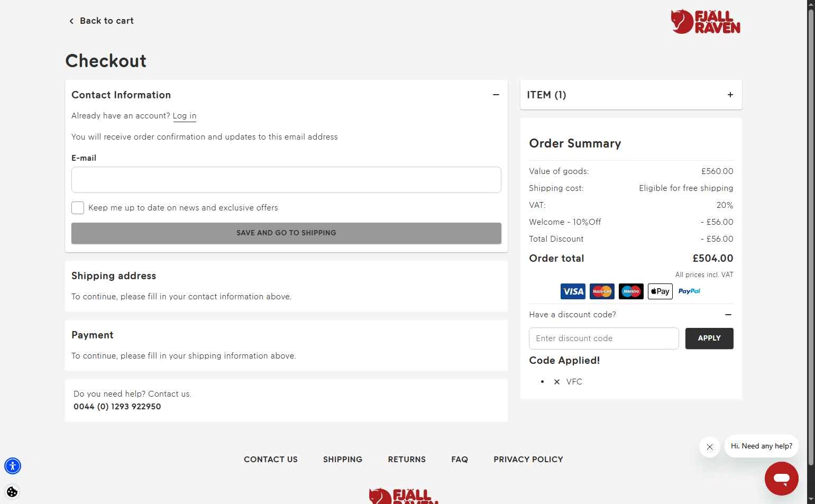815x504 pixels.
Task: Remove the VFC discount code
Action: point(557,382)
